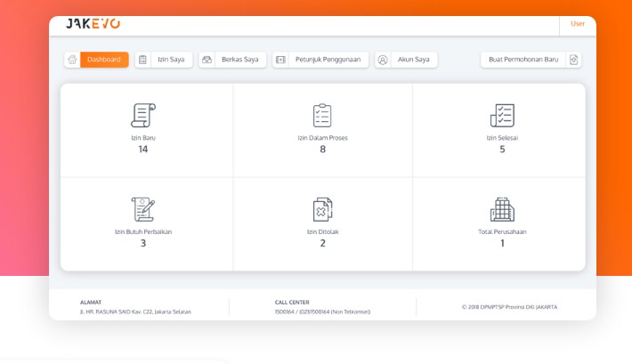Click the Izin Saya clipboard icon
The height and width of the screenshot is (364, 632).
[x=142, y=60]
